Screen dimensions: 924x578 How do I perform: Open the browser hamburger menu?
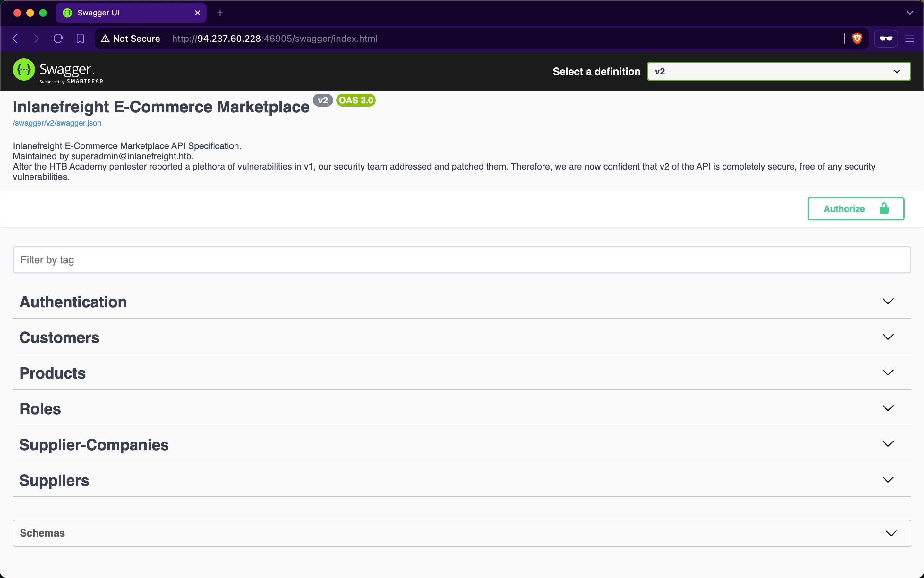tap(910, 39)
